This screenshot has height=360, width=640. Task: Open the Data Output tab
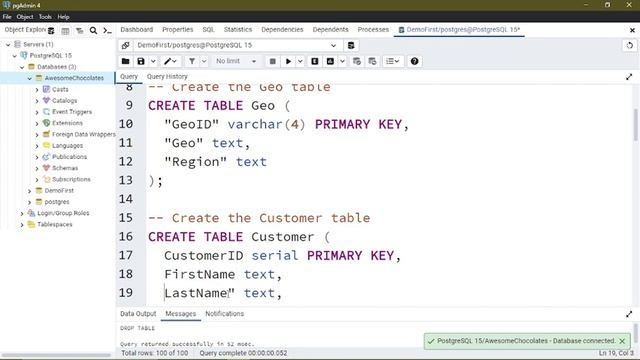click(138, 313)
